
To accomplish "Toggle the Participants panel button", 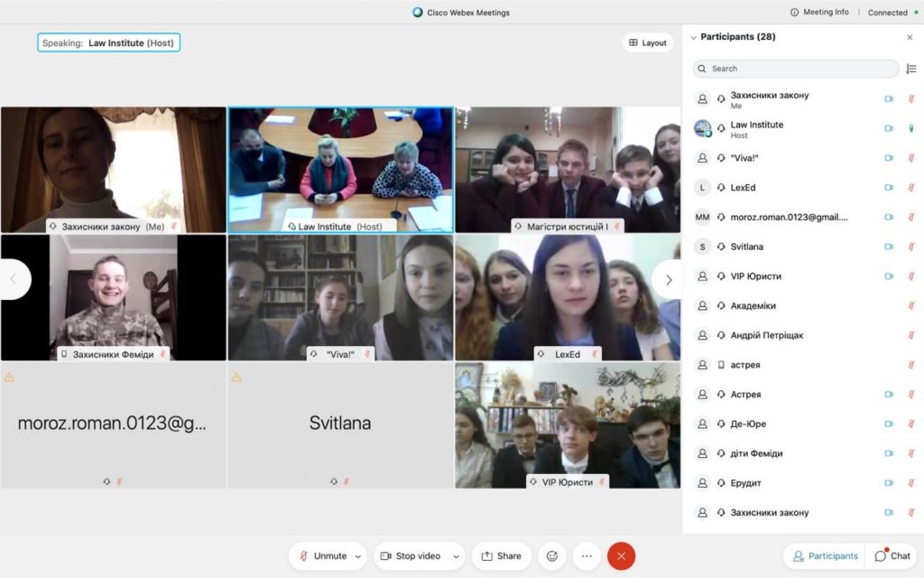I will [x=824, y=556].
